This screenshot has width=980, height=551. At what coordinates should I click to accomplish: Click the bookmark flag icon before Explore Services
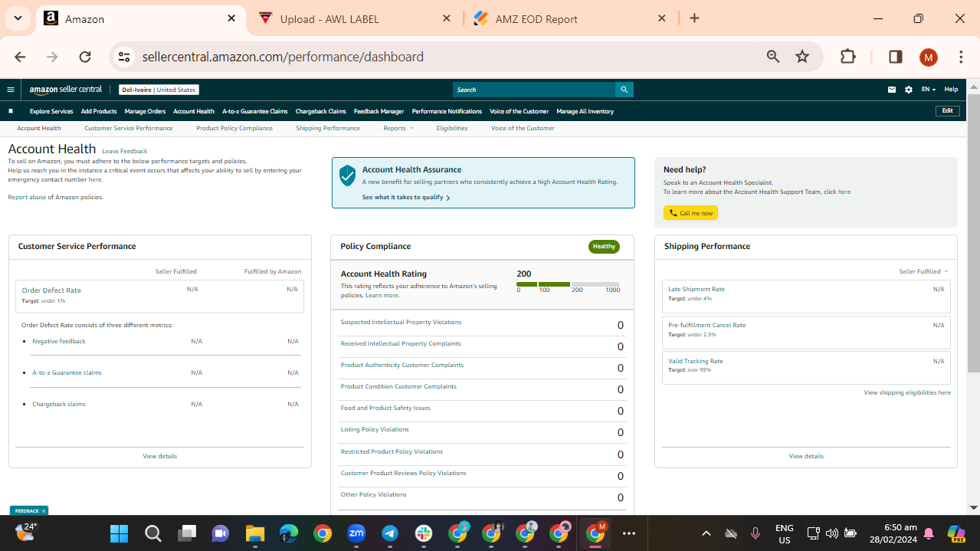11,111
